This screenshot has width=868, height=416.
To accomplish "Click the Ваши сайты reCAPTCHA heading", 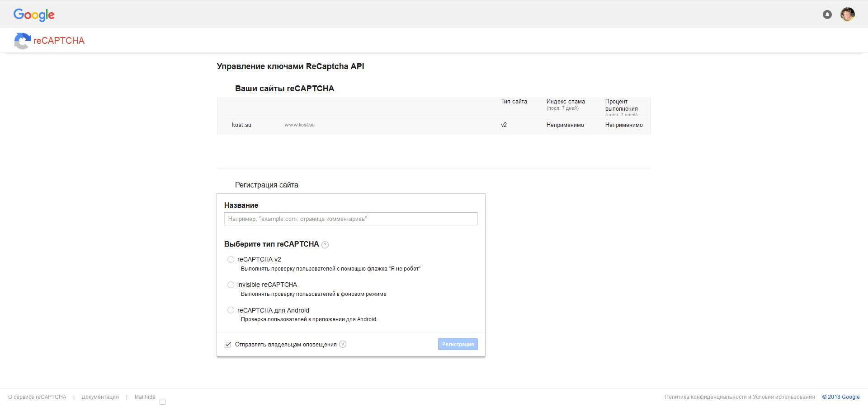I will point(284,89).
